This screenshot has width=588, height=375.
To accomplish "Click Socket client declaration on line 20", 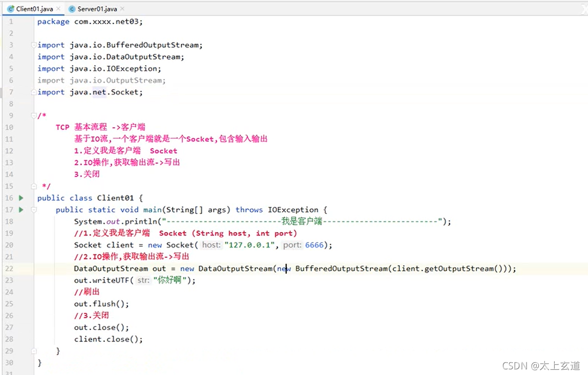I will 103,245.
